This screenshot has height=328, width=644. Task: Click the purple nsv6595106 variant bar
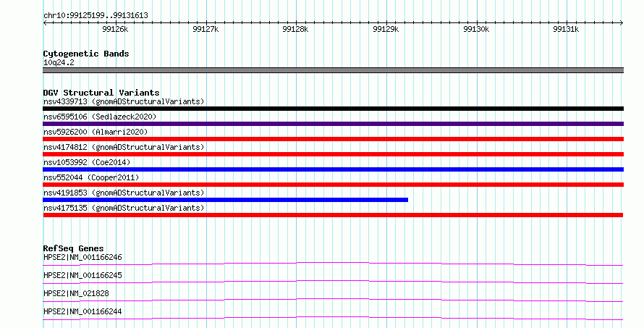click(x=333, y=124)
